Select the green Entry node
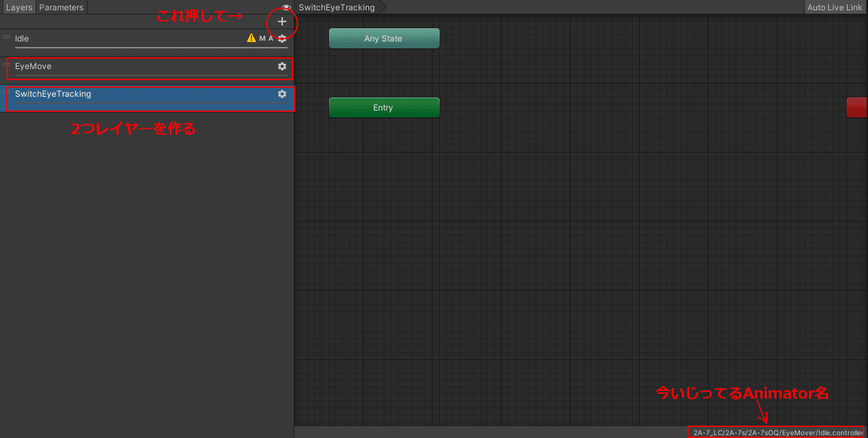 click(x=384, y=108)
